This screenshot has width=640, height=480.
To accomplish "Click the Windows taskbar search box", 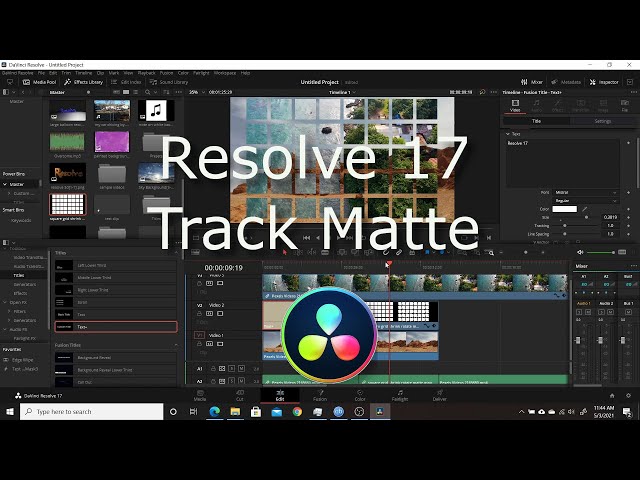I will tap(91, 411).
